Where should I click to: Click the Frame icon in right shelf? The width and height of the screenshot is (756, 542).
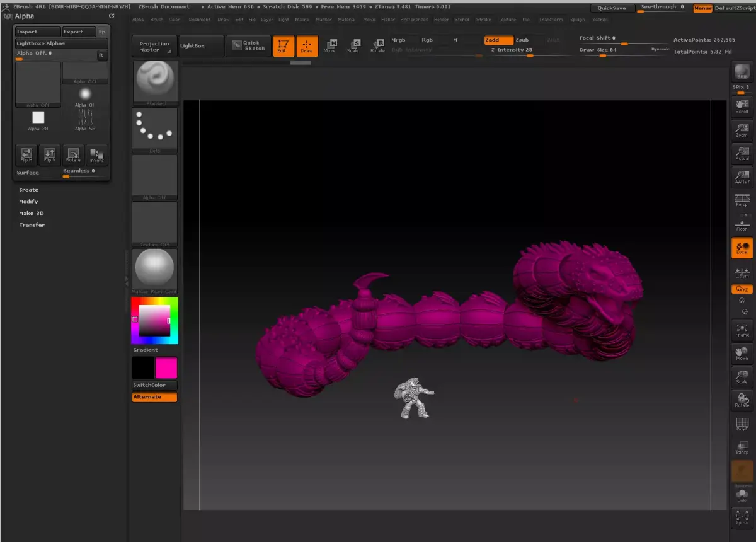(x=742, y=330)
